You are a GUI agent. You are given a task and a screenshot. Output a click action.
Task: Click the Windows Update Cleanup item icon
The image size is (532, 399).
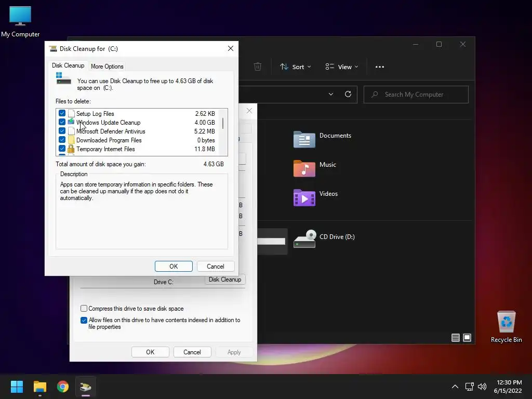pyautogui.click(x=71, y=122)
